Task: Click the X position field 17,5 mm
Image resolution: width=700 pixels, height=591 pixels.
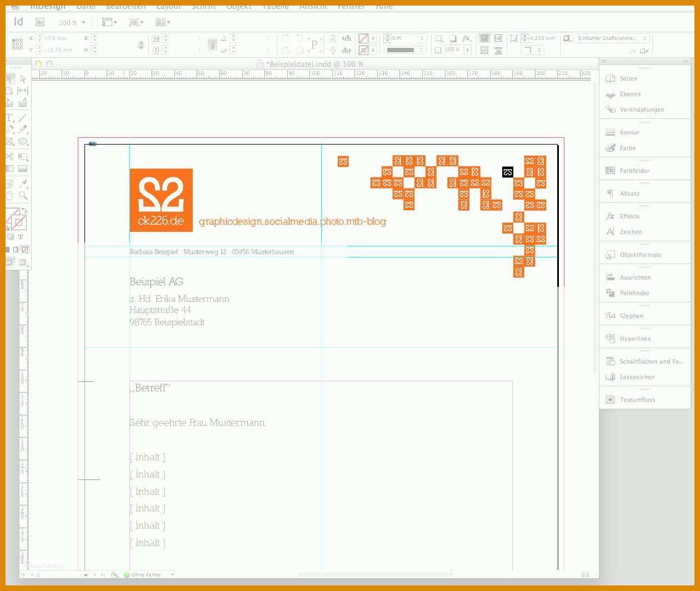Action: click(x=58, y=38)
